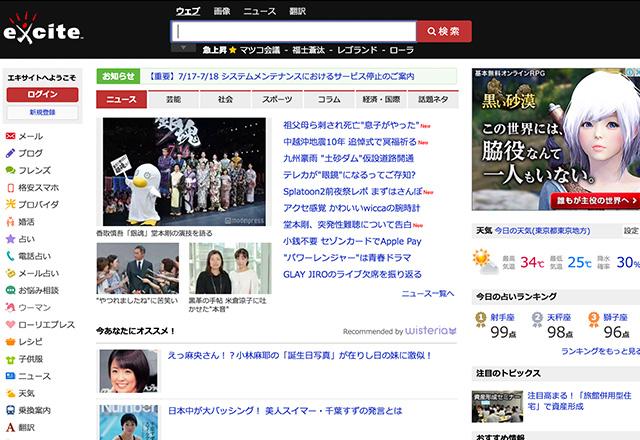
Task: Open the 今日の天気 Tokyo link
Action: (x=542, y=231)
